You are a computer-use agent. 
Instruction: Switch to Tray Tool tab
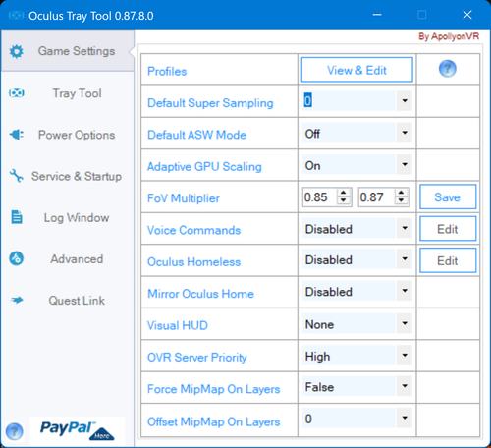coord(68,93)
